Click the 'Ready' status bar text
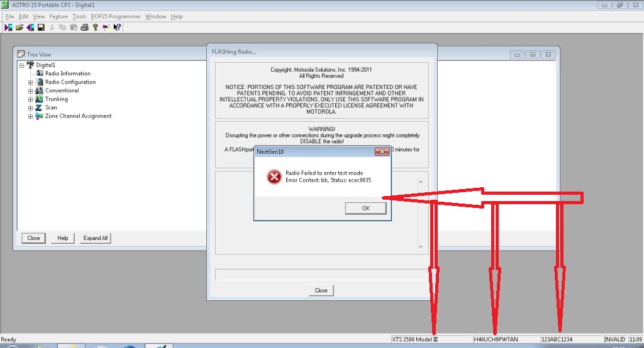This screenshot has width=644, height=348. [9, 339]
